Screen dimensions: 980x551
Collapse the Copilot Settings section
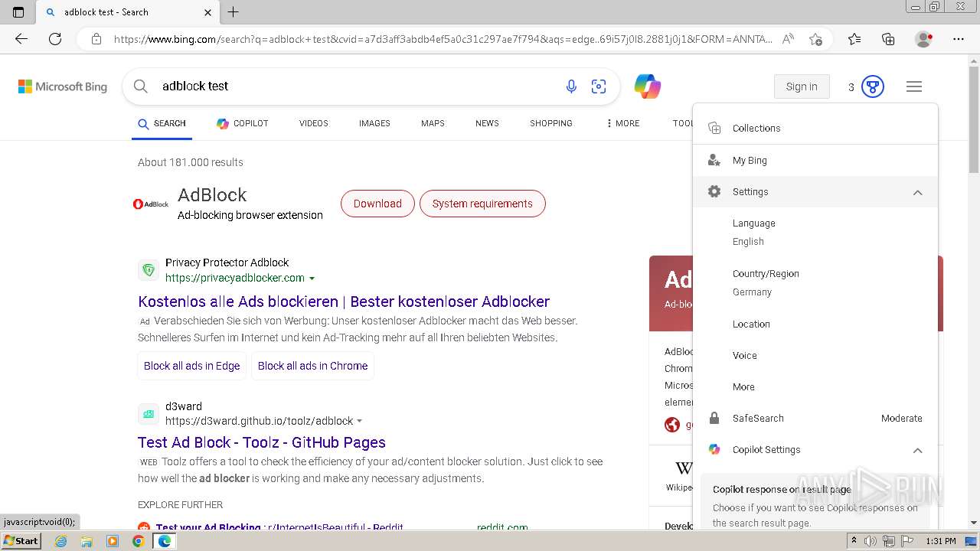tap(815, 450)
